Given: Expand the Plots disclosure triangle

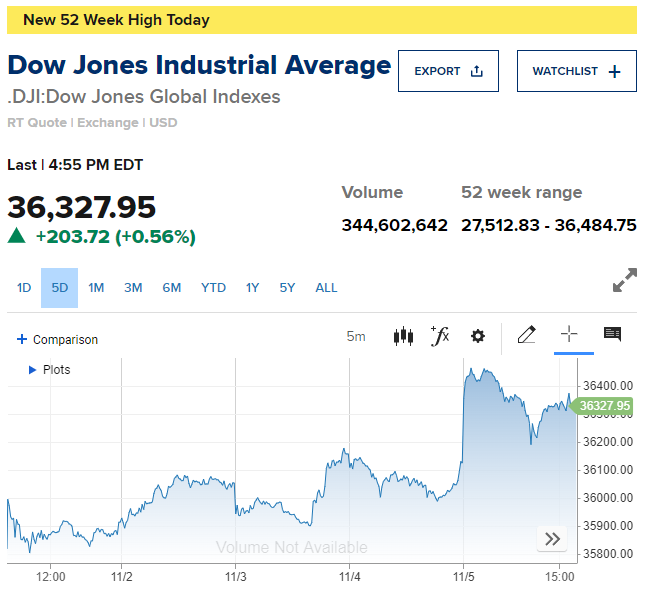Looking at the screenshot, I should click(32, 370).
